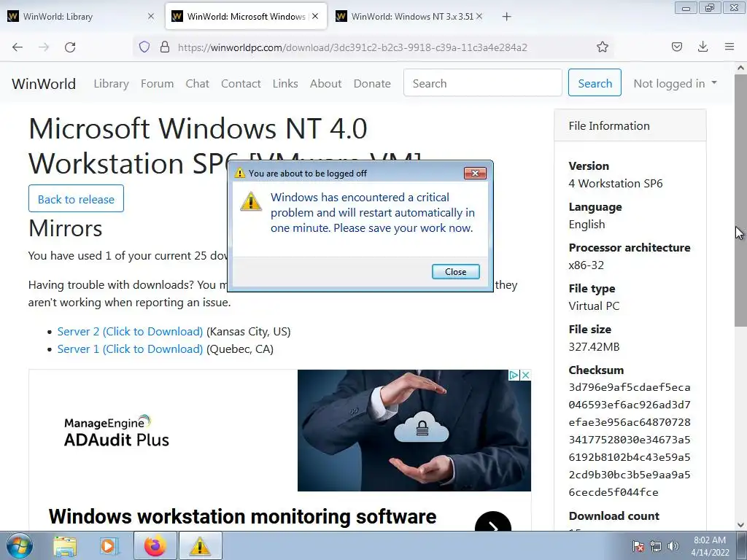Click the warning icon in dialog title bar
The image size is (747, 560).
click(x=239, y=173)
